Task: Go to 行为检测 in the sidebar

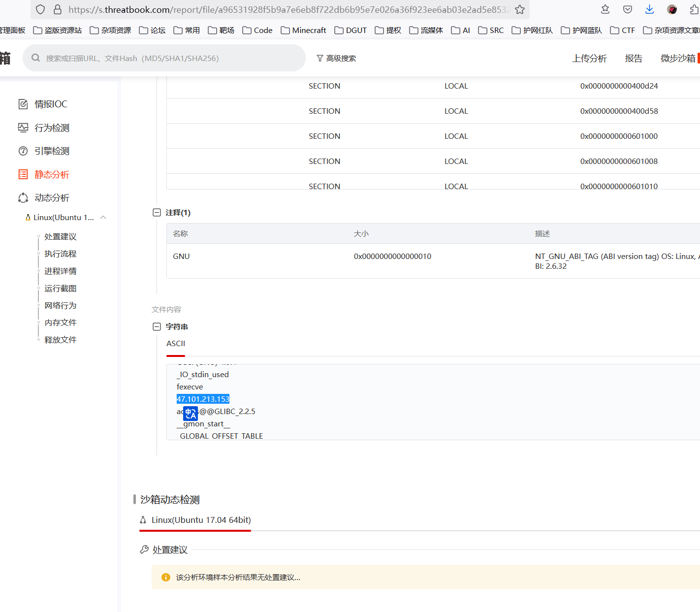Action: click(52, 128)
